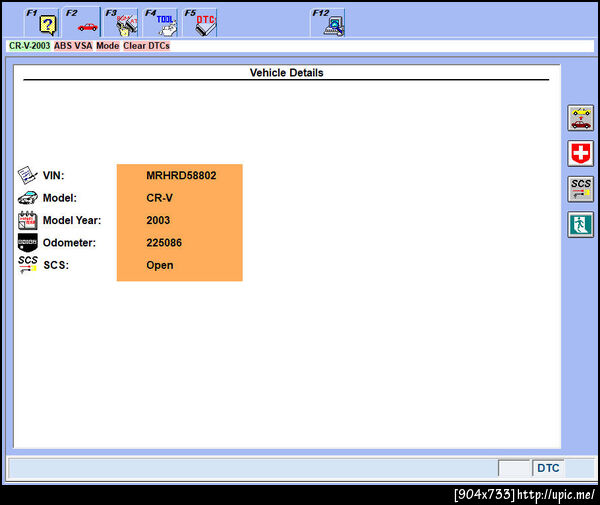The height and width of the screenshot is (505, 600).
Task: Select the F2 vehicle icon
Action: pyautogui.click(x=82, y=23)
